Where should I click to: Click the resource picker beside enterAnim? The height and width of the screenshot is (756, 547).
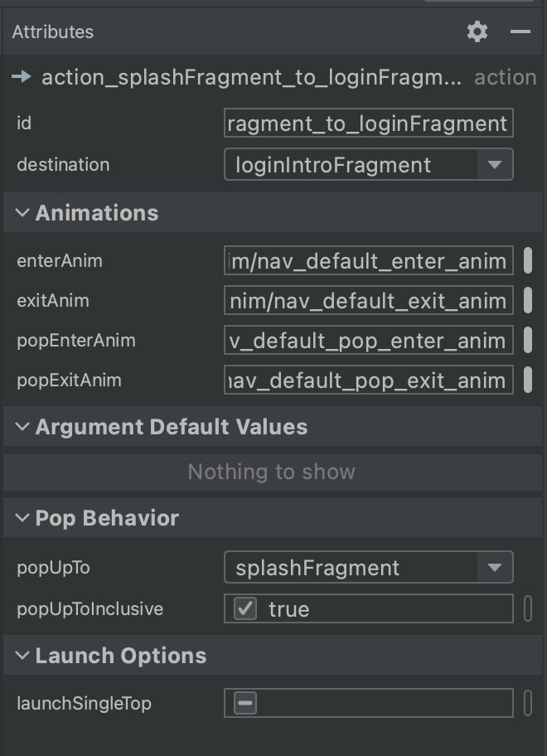click(x=528, y=261)
